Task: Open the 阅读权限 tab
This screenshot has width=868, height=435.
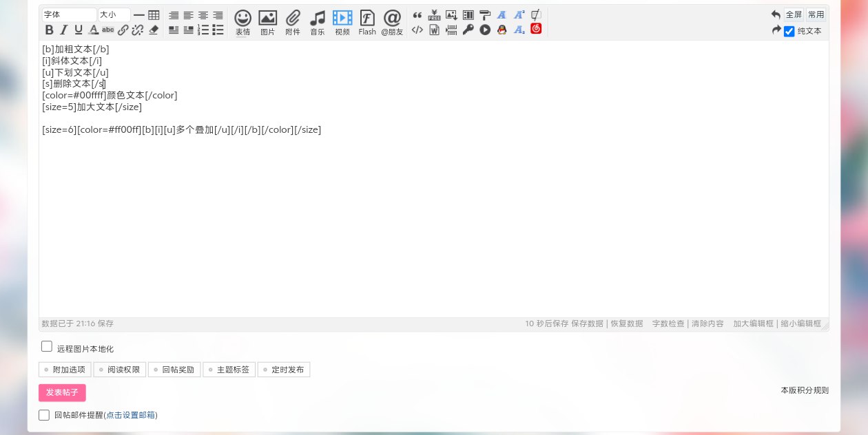Action: point(120,370)
